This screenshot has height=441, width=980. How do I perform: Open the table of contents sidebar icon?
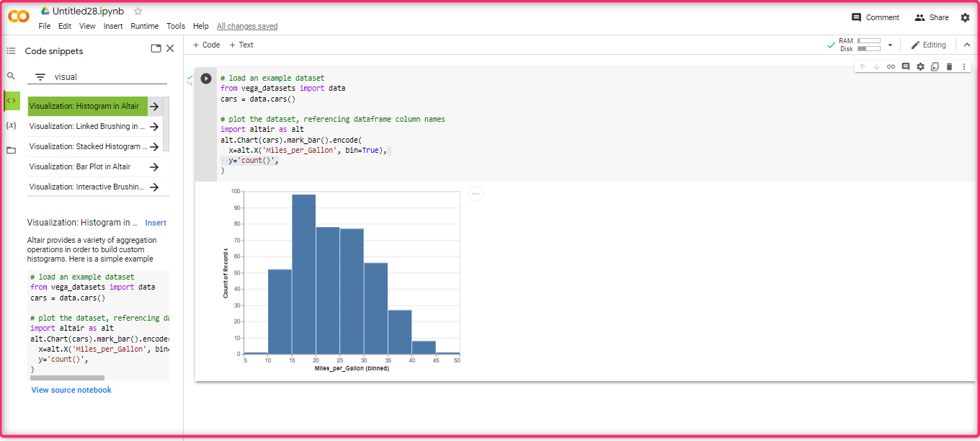(11, 51)
